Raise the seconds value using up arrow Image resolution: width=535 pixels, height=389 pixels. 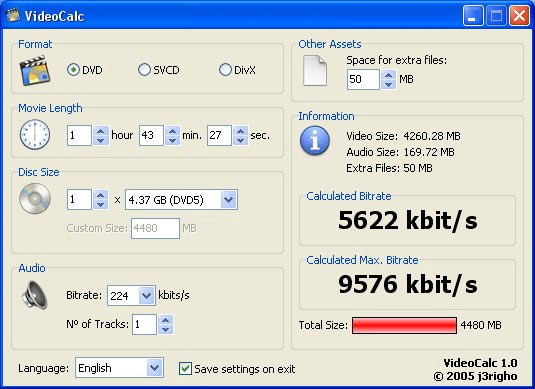point(241,131)
